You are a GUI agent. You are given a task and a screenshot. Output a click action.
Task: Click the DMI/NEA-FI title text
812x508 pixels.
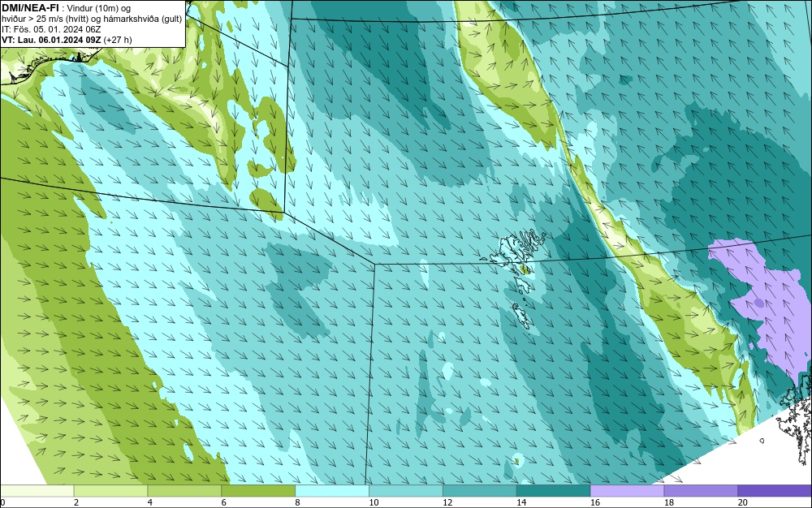[29, 7]
